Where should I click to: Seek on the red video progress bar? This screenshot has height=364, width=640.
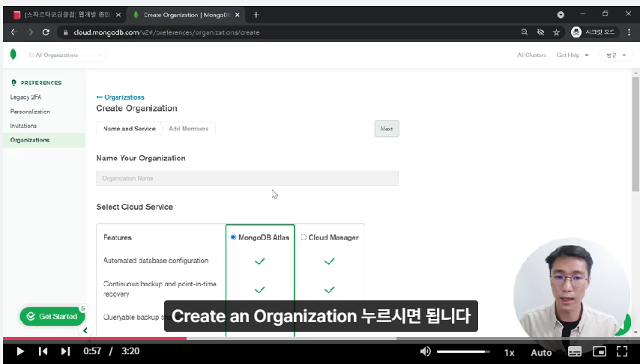(94, 339)
